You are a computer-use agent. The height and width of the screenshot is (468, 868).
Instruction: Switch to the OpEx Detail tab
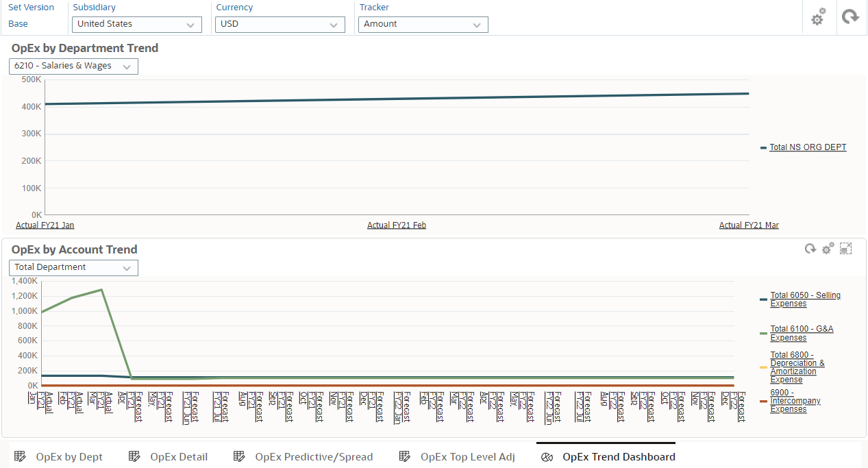(x=169, y=457)
